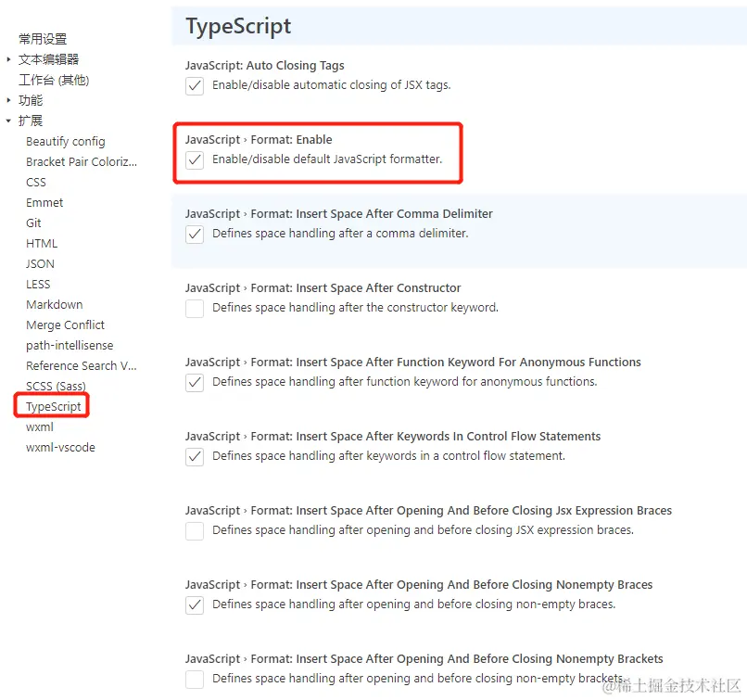The height and width of the screenshot is (700, 747).
Task: Toggle space after keywords in control flow statements
Action: click(x=195, y=456)
